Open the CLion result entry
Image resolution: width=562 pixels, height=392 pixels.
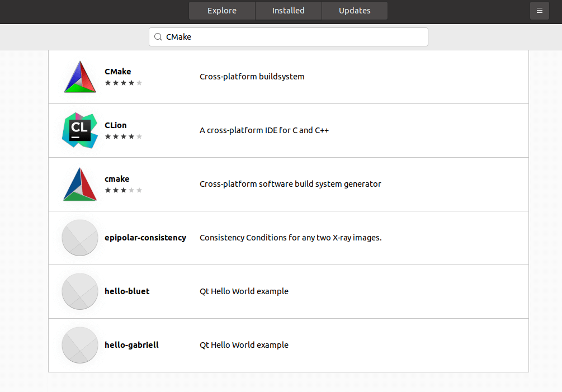(288, 130)
